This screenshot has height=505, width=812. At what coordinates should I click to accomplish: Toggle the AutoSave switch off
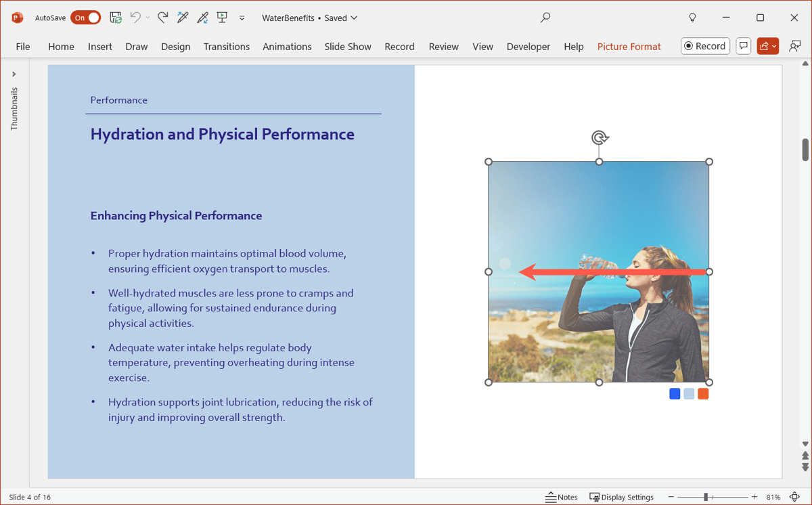(x=85, y=18)
